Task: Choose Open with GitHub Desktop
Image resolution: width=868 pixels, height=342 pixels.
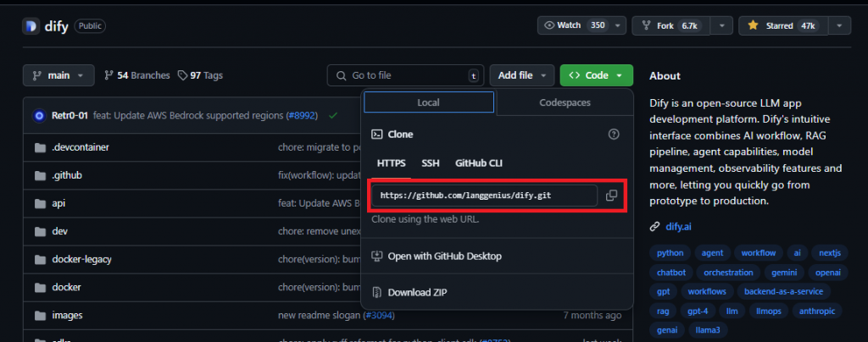Action: pos(497,256)
